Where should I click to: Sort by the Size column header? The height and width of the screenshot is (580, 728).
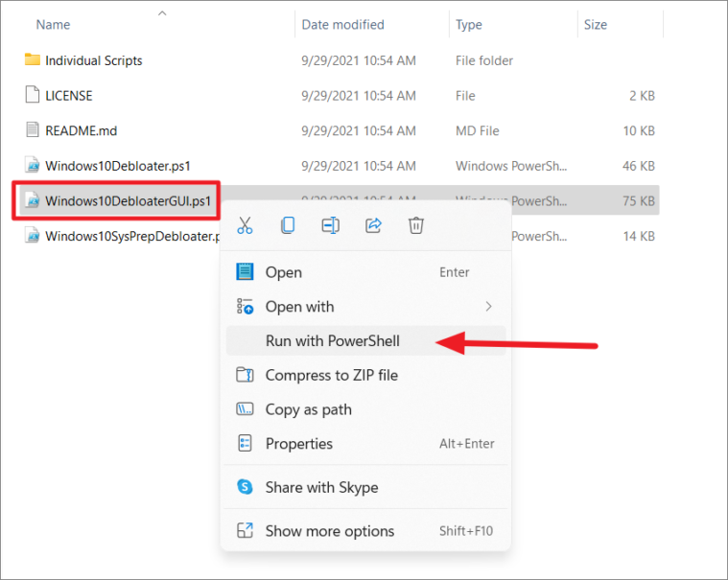[x=596, y=24]
